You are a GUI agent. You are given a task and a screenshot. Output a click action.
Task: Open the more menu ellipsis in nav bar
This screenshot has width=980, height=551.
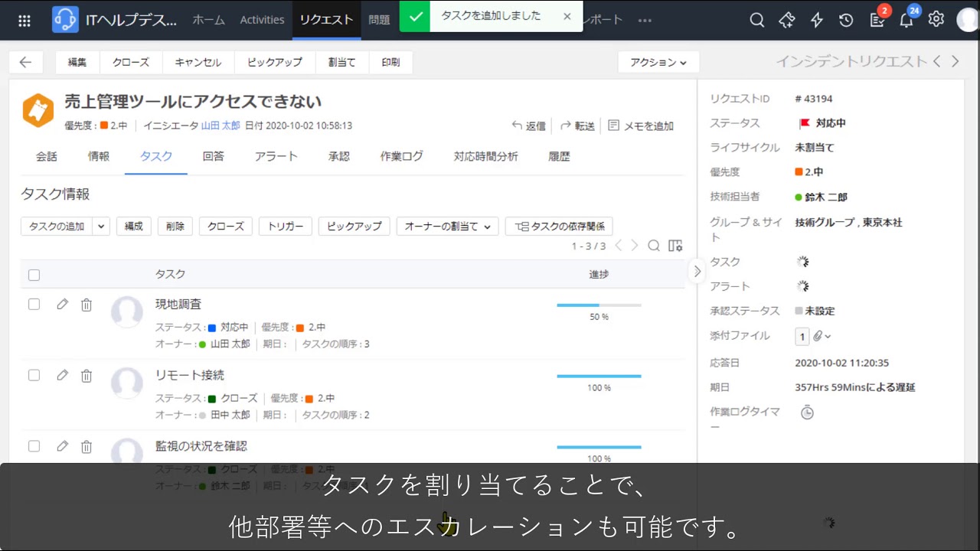(645, 21)
